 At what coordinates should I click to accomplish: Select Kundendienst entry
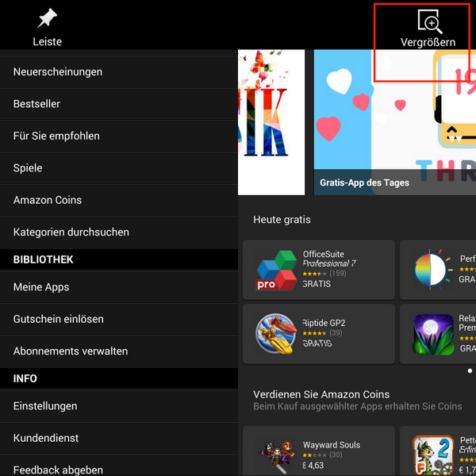click(x=119, y=438)
